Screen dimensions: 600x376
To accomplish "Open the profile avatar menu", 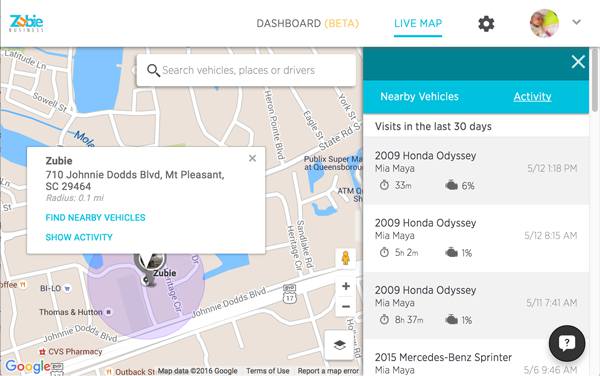I will tap(544, 23).
